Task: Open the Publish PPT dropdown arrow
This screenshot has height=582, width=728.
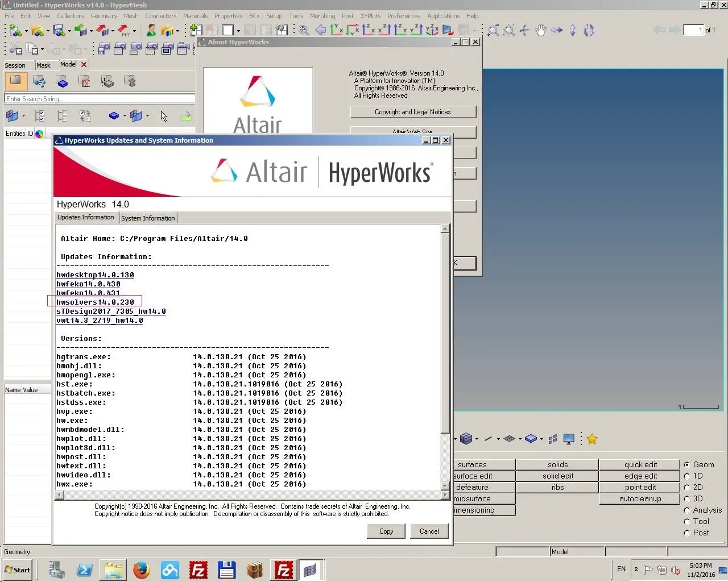Action: [134, 31]
